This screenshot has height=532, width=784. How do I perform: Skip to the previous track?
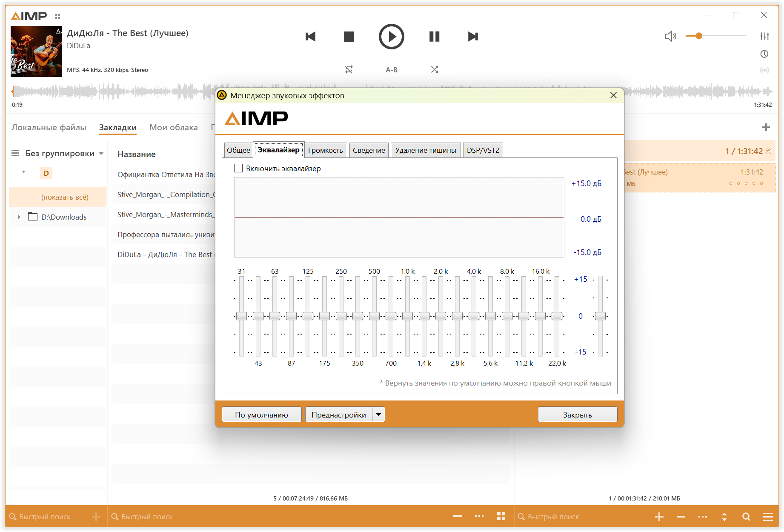pyautogui.click(x=311, y=37)
